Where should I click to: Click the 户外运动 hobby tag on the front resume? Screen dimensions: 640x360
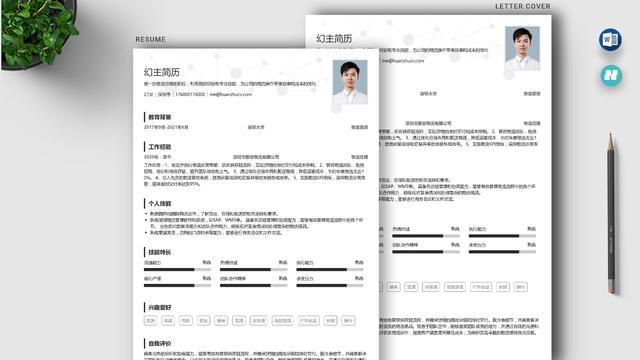coord(309,321)
